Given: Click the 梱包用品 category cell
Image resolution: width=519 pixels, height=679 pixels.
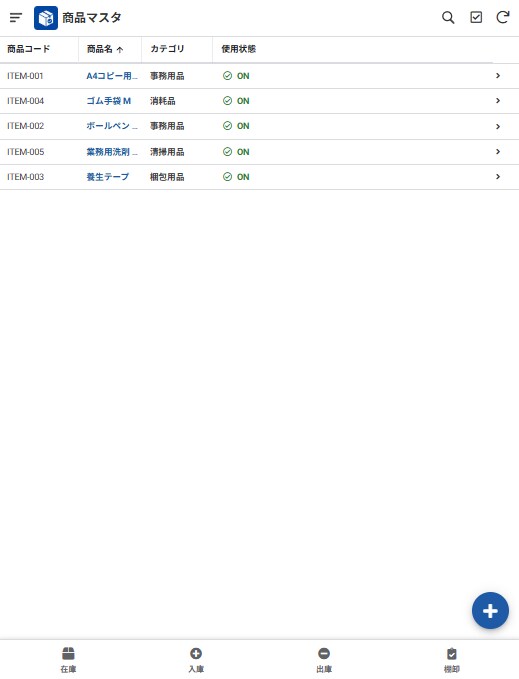Looking at the screenshot, I should (x=167, y=177).
